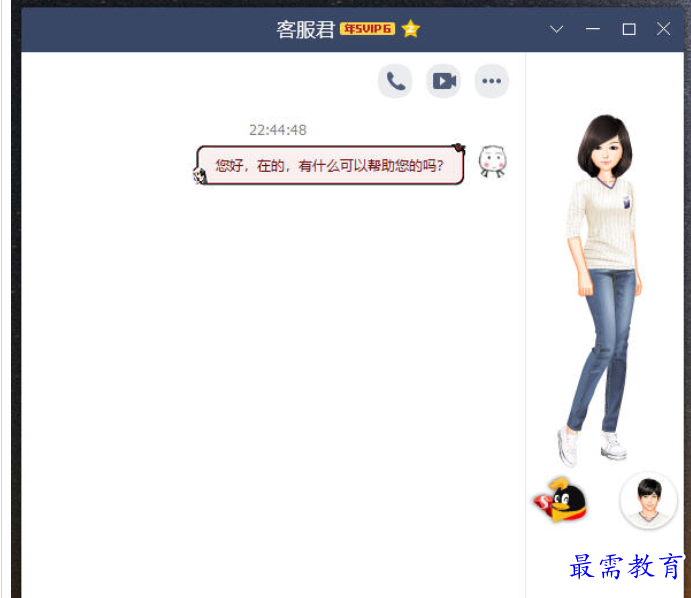Image resolution: width=691 pixels, height=598 pixels.
Task: Click the yellow star icon beside SVIP badge
Action: [411, 29]
